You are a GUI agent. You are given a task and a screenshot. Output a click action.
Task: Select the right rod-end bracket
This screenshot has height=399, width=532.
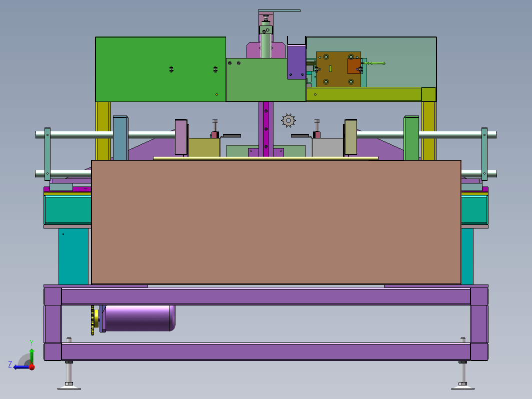pos(484,154)
